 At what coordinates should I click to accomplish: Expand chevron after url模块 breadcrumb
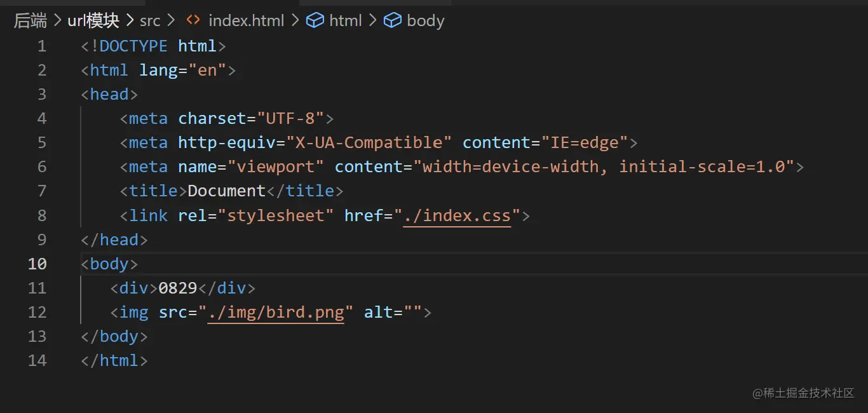click(x=130, y=21)
